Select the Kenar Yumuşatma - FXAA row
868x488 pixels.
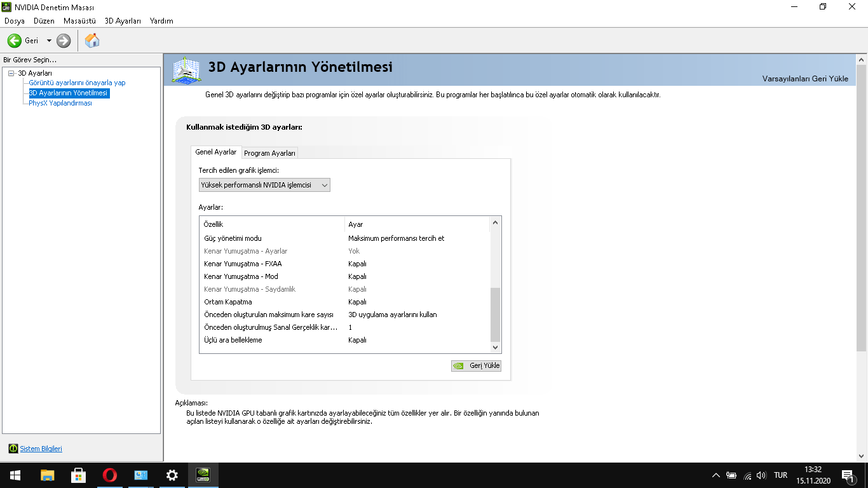tap(345, 264)
